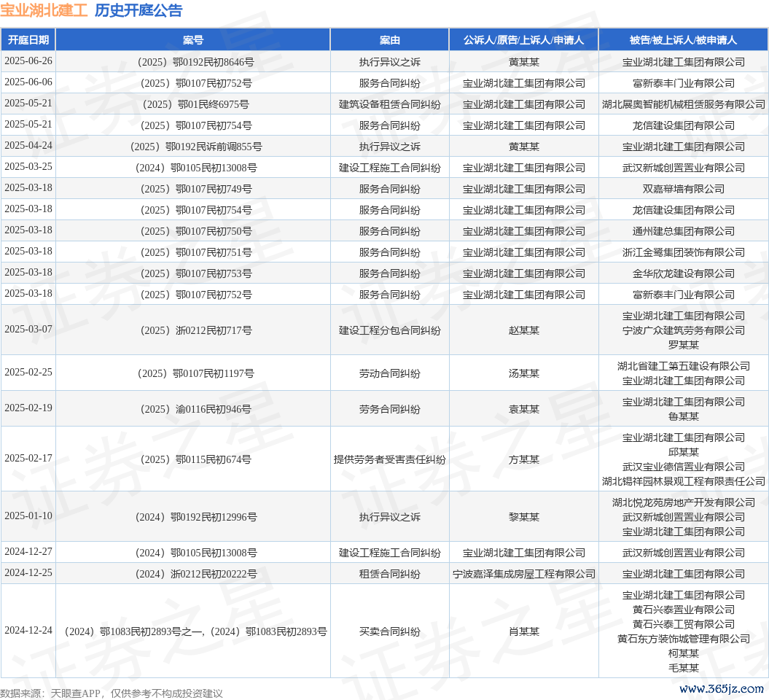Click defendant 浙江金鹭集团装饰有限公司
The height and width of the screenshot is (700, 769).
pos(683,252)
